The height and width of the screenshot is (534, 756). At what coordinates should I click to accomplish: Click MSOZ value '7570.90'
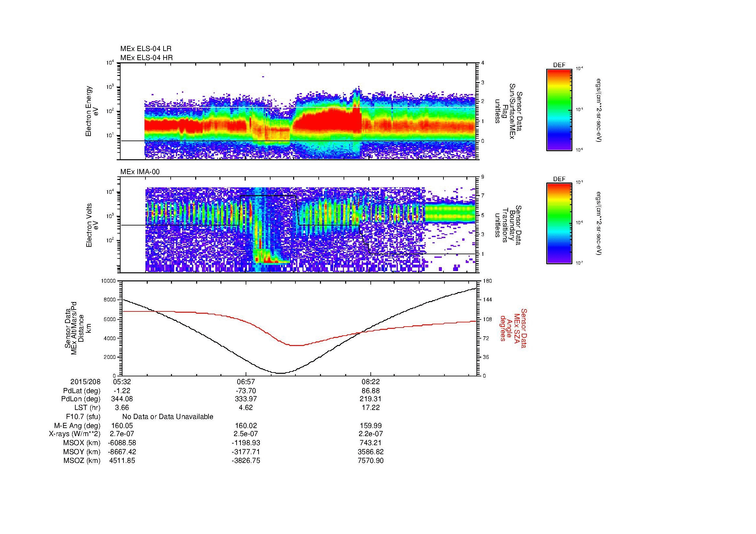click(371, 461)
